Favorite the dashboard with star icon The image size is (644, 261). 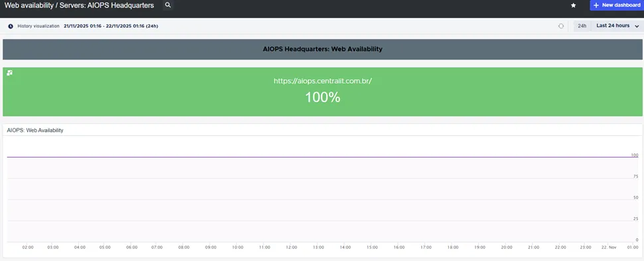click(x=573, y=5)
